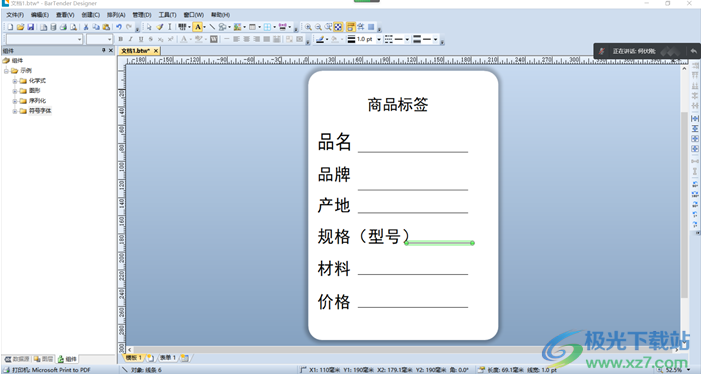Image resolution: width=701 pixels, height=379 pixels.
Task: Toggle the highlighted orange template view button
Action: tap(351, 27)
